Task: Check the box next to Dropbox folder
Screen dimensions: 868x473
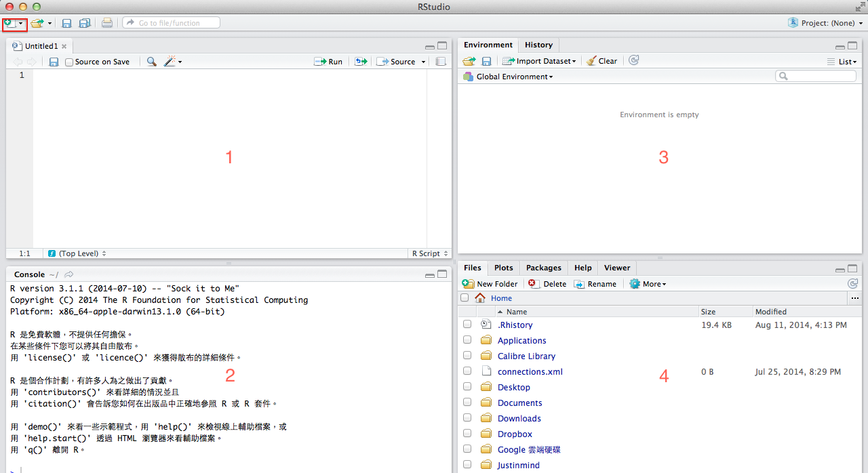Action: 467,434
